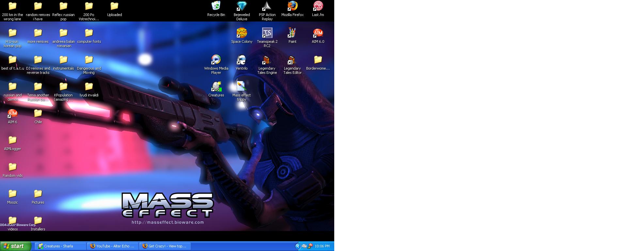Switch to YouTube - Alter Echo taskbar window
Image resolution: width=644 pixels, height=251 pixels.
tap(113, 246)
